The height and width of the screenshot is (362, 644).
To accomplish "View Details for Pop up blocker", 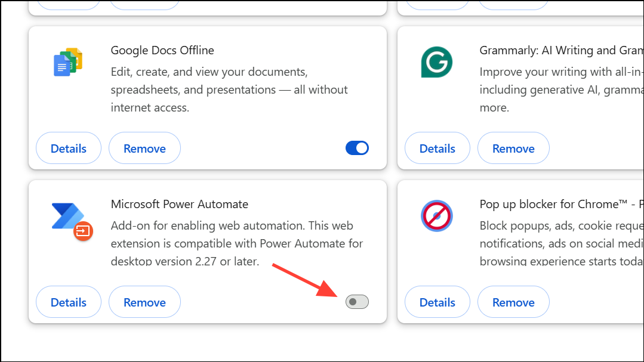I will click(x=437, y=301).
